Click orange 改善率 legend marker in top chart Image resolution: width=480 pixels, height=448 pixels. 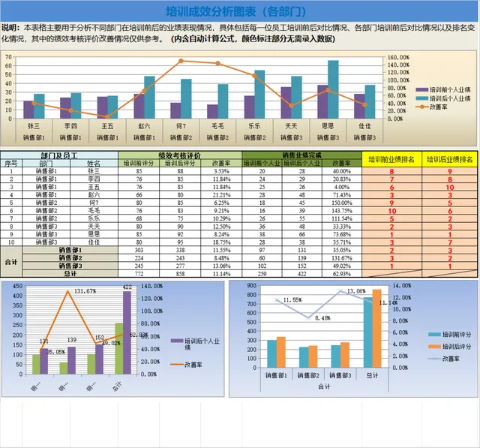[x=422, y=107]
